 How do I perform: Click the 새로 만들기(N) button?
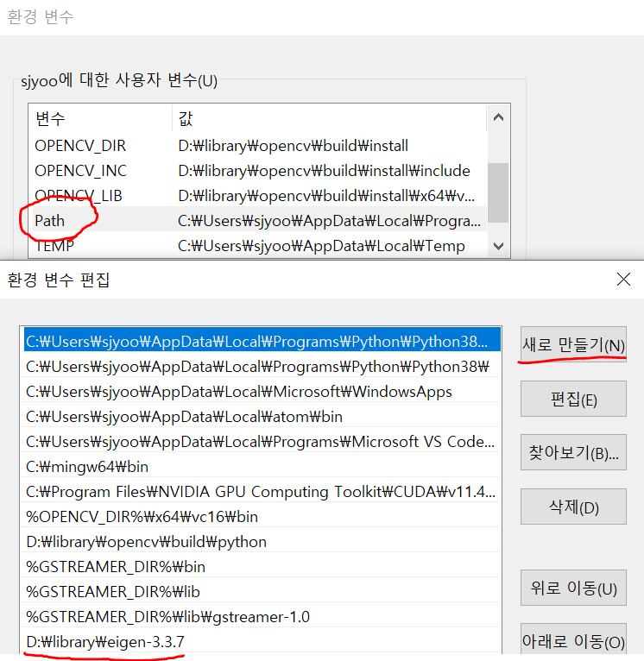pos(573,344)
